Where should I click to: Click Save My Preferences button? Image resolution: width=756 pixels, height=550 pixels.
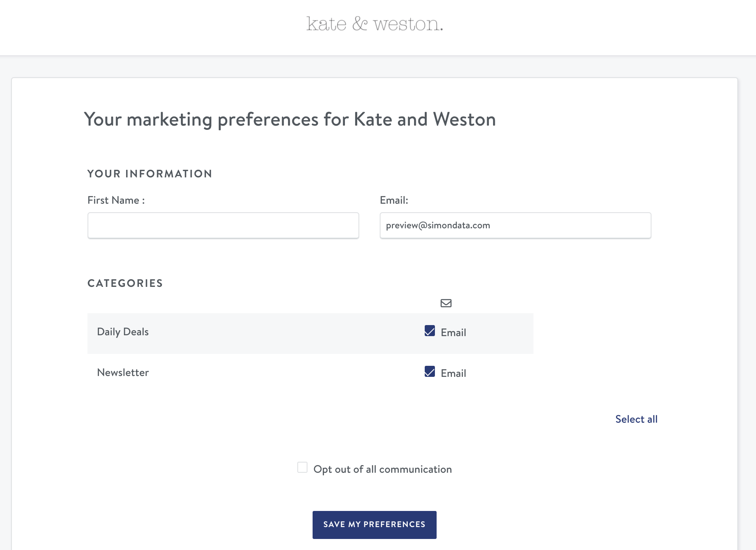coord(375,525)
